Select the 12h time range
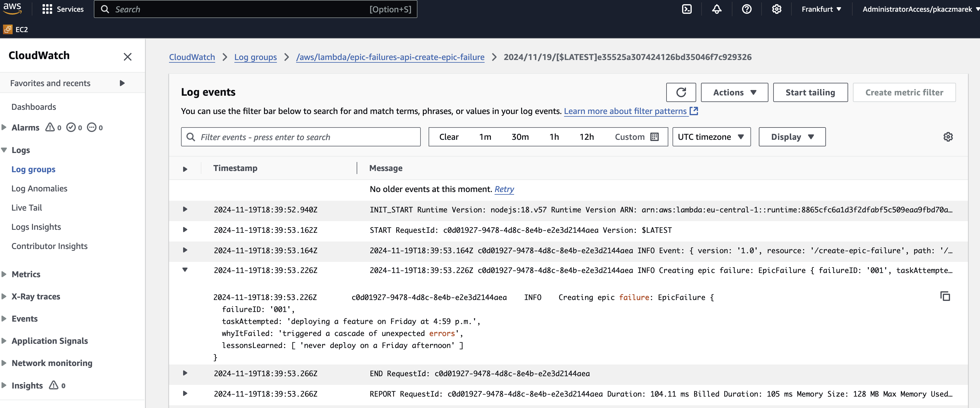This screenshot has width=980, height=408. pyautogui.click(x=587, y=137)
